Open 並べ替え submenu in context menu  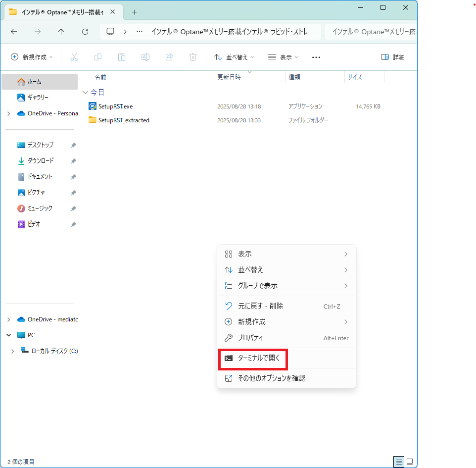tap(286, 270)
